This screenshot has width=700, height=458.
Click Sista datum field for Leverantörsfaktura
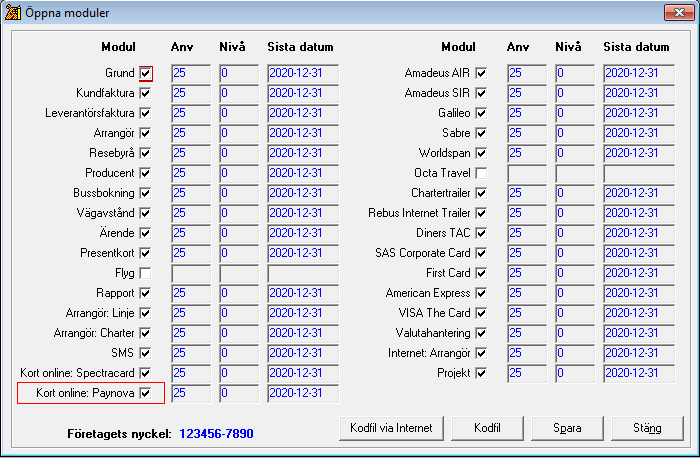(303, 113)
